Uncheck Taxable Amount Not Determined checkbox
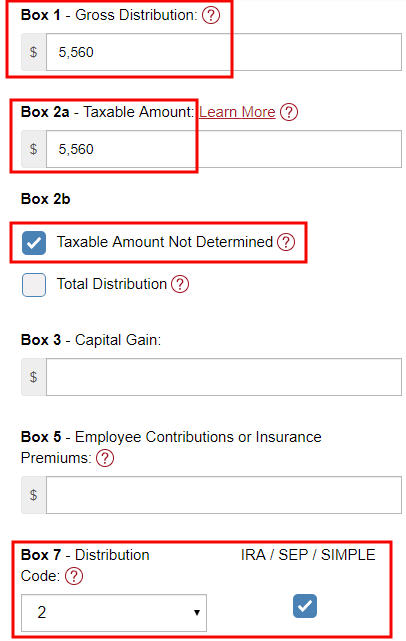Viewport: 406px width, 641px height. coord(34,243)
